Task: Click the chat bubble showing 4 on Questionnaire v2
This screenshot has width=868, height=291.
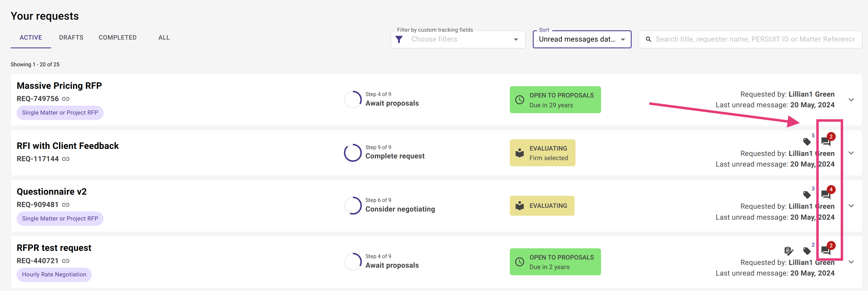Action: pos(826,195)
